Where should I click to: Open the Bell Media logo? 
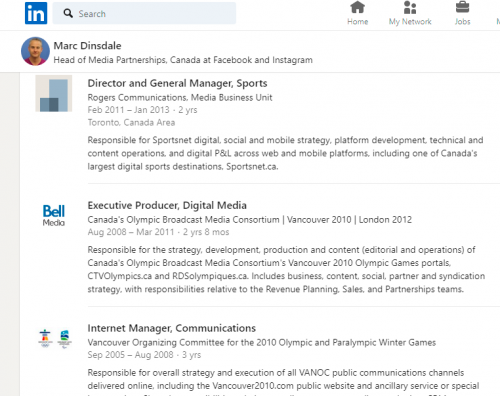[54, 215]
